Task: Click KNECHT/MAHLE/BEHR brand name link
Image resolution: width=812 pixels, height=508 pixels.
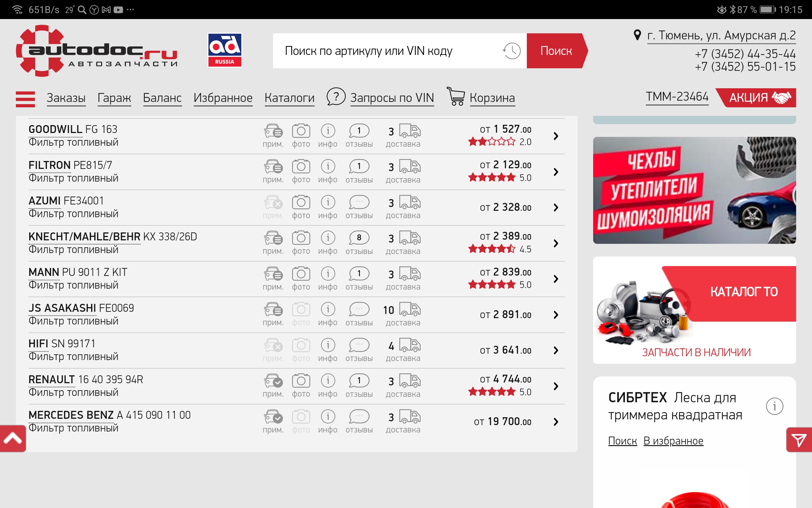Action: coord(85,237)
